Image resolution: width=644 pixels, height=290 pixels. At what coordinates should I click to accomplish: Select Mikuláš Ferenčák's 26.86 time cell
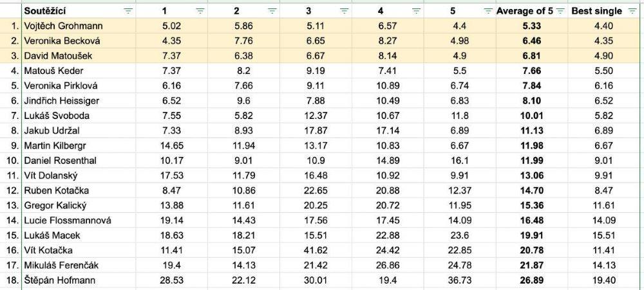(387, 266)
